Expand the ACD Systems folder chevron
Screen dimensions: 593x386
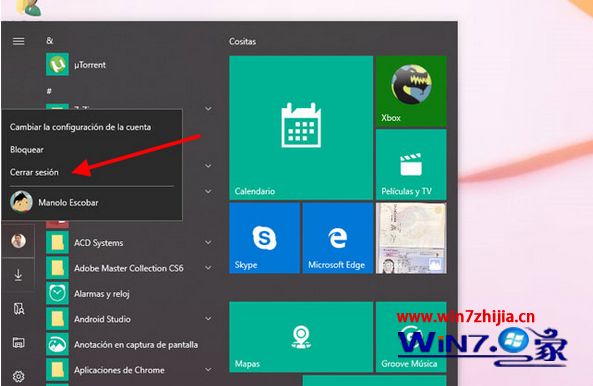click(208, 242)
